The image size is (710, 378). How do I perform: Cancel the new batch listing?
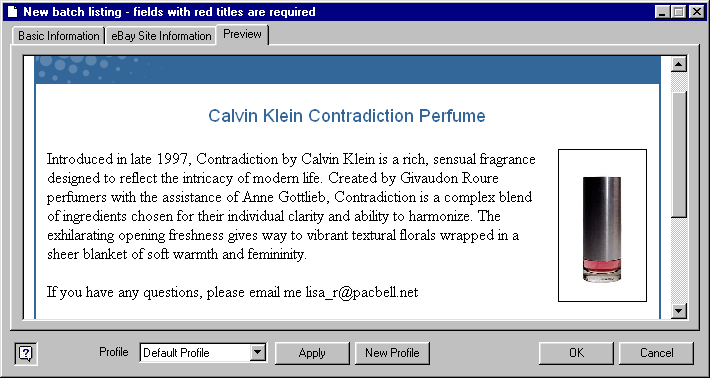point(656,353)
